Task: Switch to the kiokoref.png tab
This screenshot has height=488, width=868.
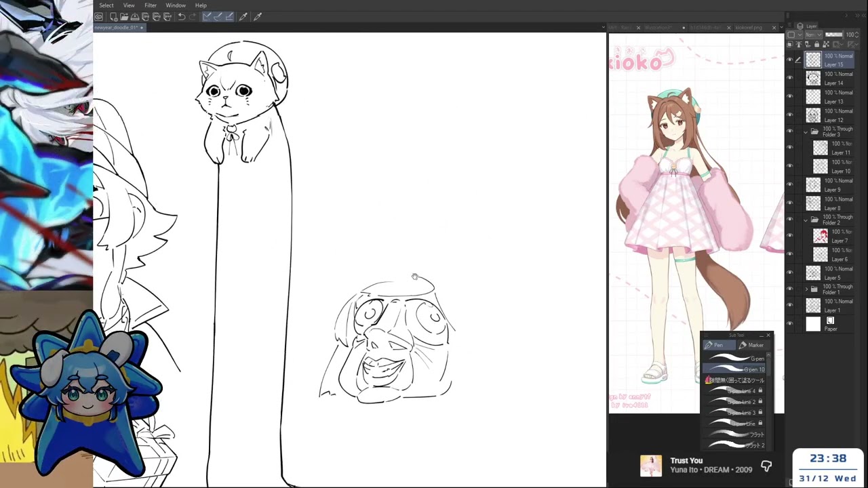Action: click(x=749, y=28)
